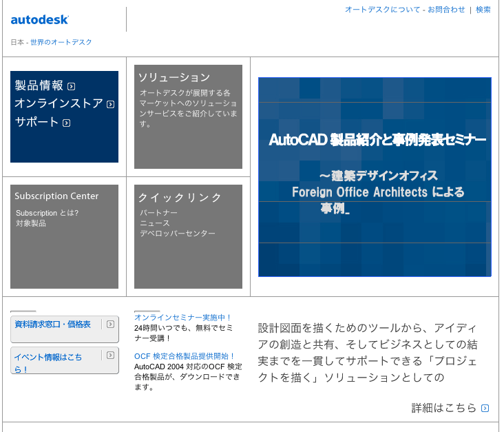Click arrow icon in イベント情報はこちら button
504x432 pixels.
(x=110, y=355)
